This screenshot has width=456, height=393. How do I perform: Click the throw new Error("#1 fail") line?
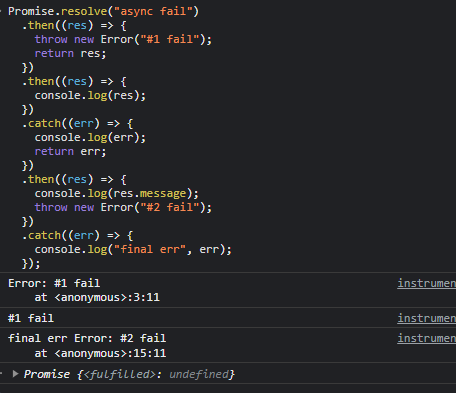coord(123,39)
